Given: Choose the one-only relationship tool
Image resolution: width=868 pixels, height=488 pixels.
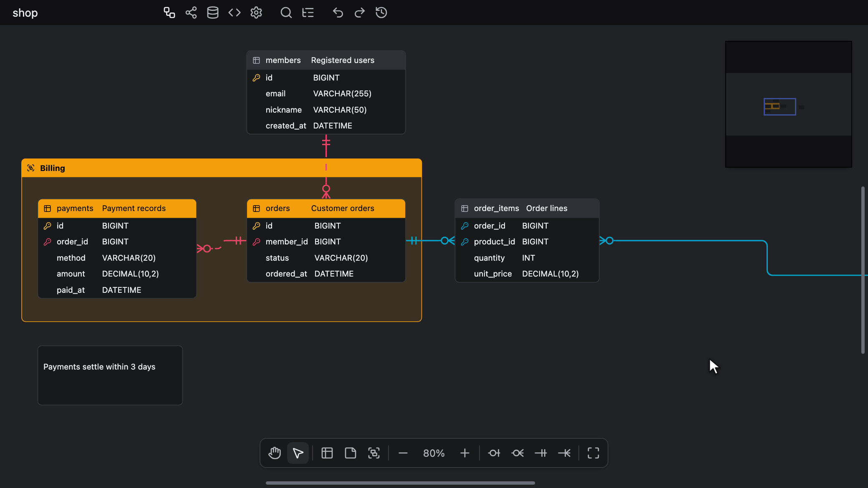Looking at the screenshot, I should pos(541,453).
